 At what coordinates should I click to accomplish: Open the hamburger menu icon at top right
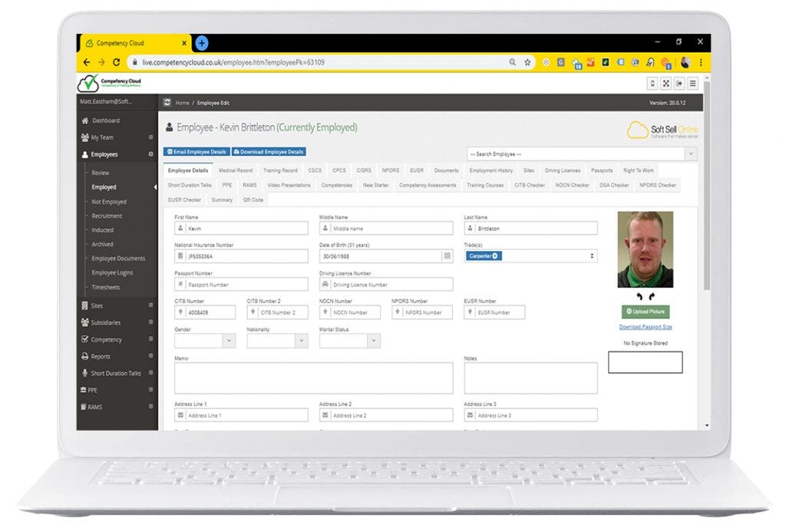tap(692, 84)
